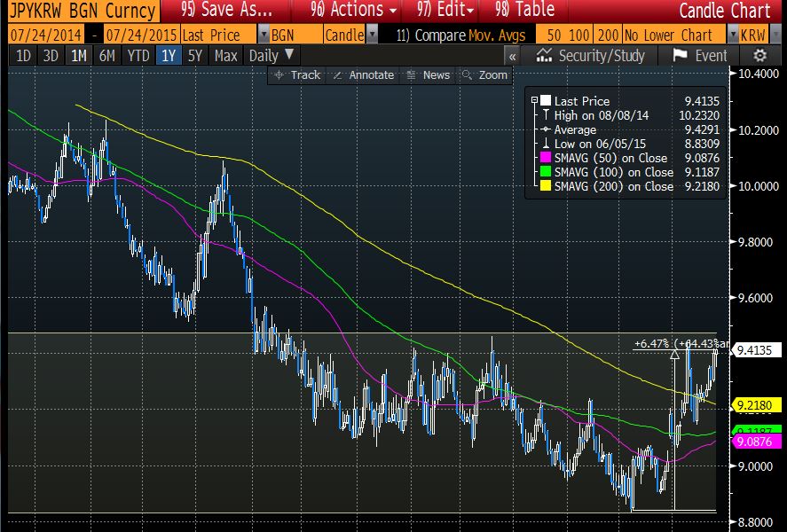This screenshot has height=532, width=787.
Task: Activate the Zoom magnifier tool
Action: [x=486, y=75]
